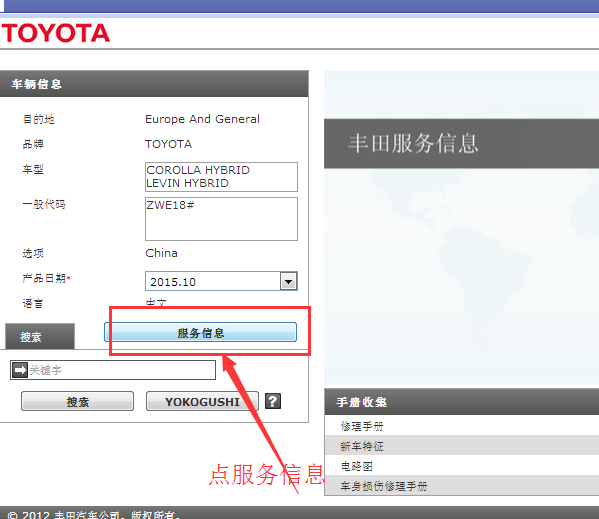Click the 目的地 label
The height and width of the screenshot is (519, 599).
coord(38,119)
